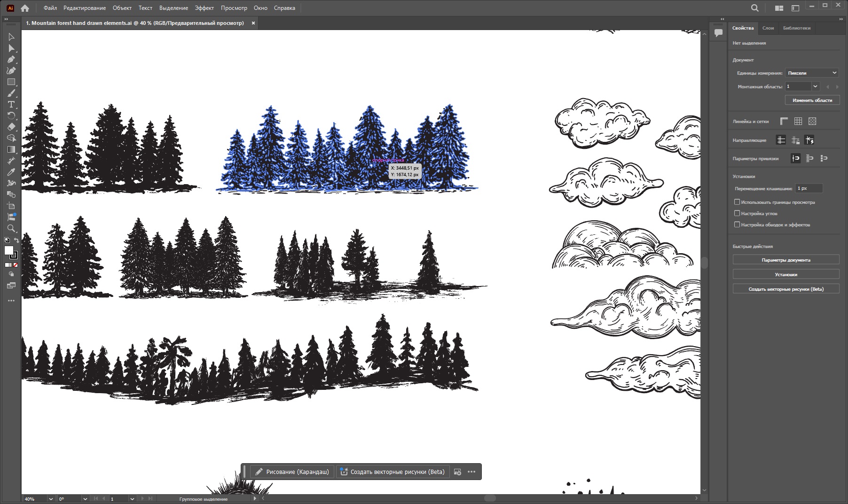Check 'Настройка обводок и эффектов' option
This screenshot has width=848, height=504.
(x=737, y=225)
